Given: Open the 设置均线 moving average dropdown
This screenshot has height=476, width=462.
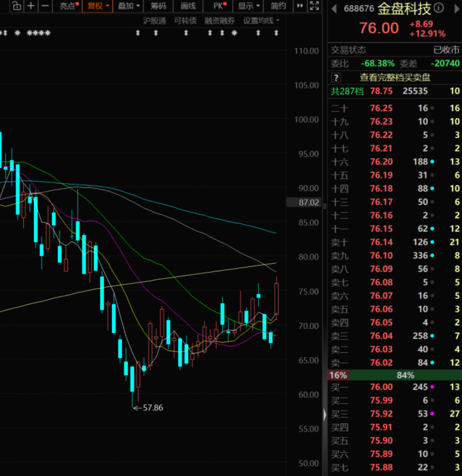Looking at the screenshot, I should tap(261, 21).
